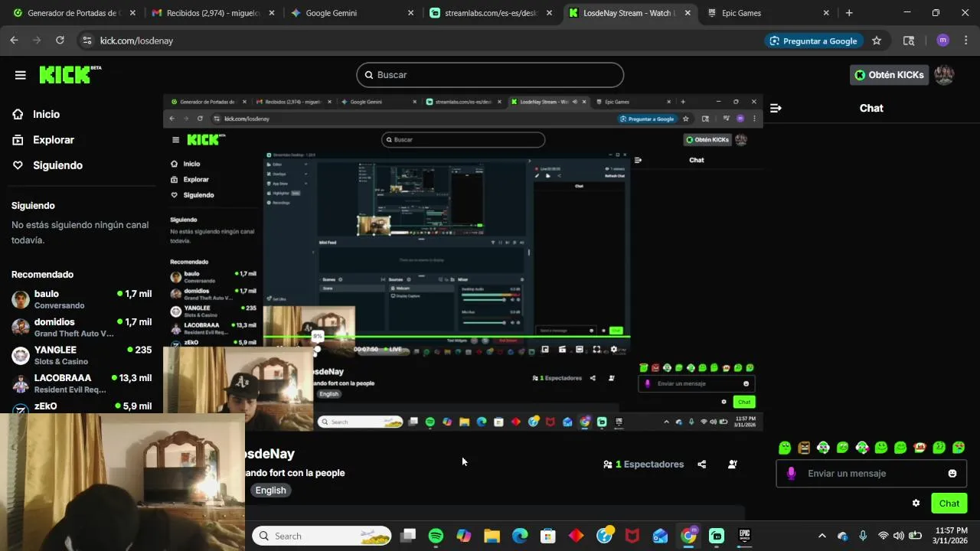Open Copilot from the taskbar

point(464,536)
